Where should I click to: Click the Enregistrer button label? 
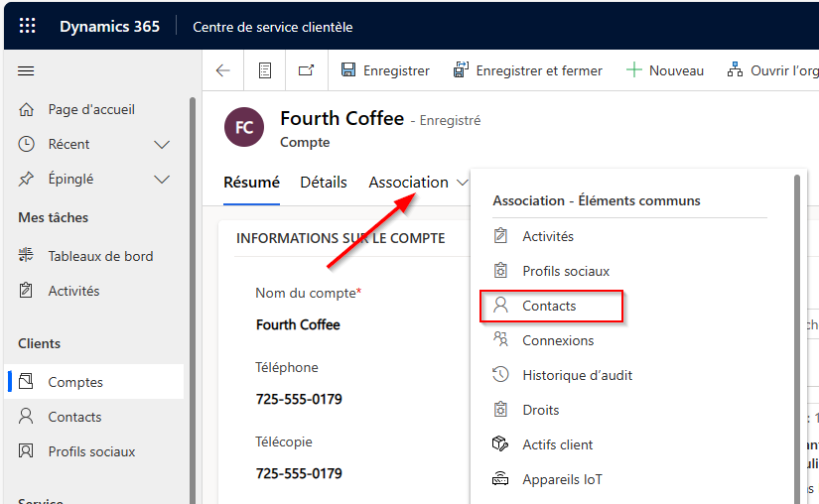[x=396, y=70]
